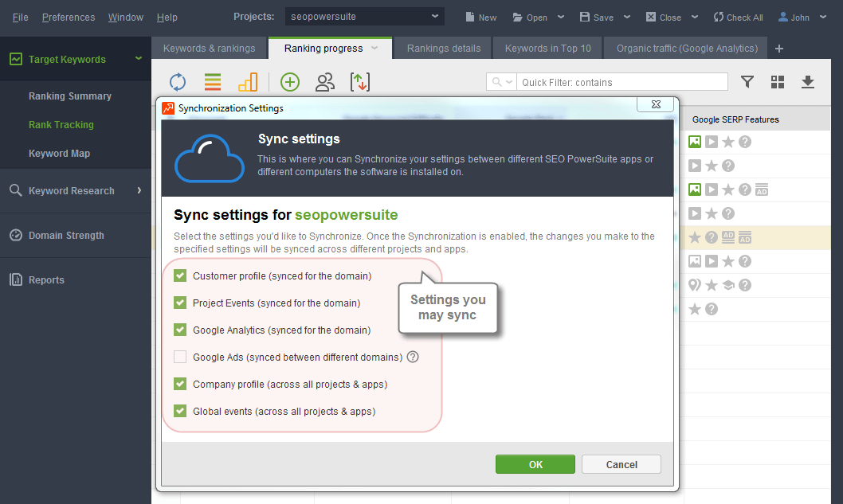
Task: Click the green plus add keywords icon
Action: click(x=290, y=82)
